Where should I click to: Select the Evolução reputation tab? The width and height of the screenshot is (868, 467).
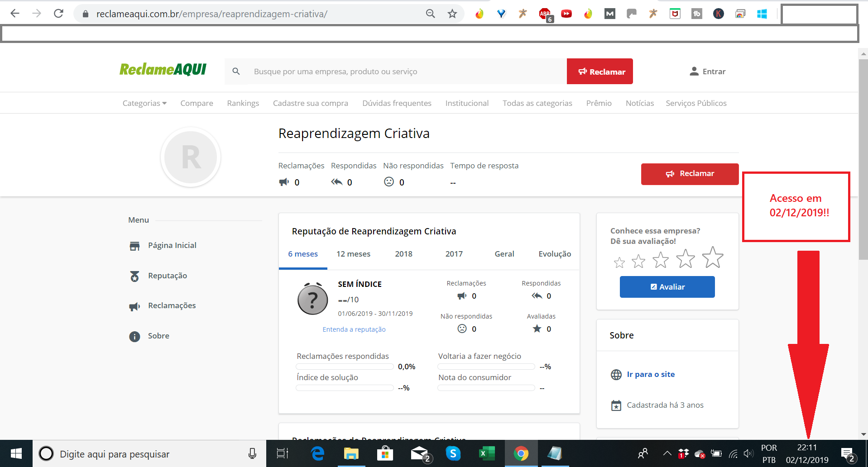click(555, 254)
